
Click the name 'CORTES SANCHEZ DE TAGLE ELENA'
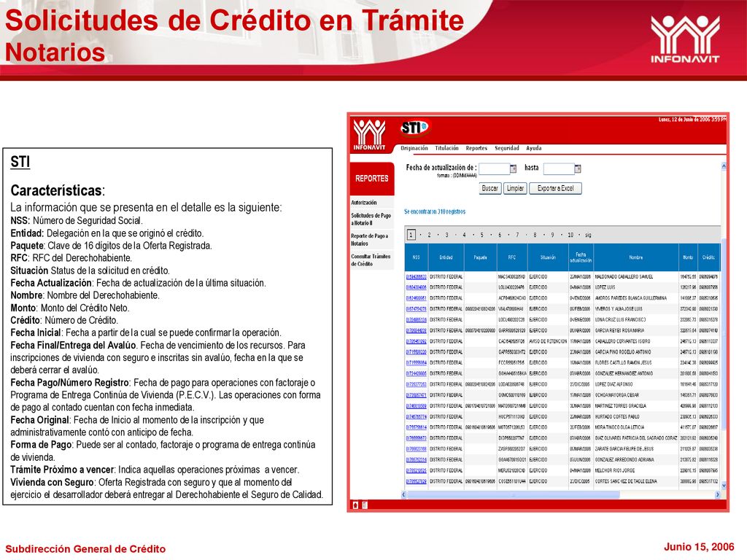click(625, 481)
